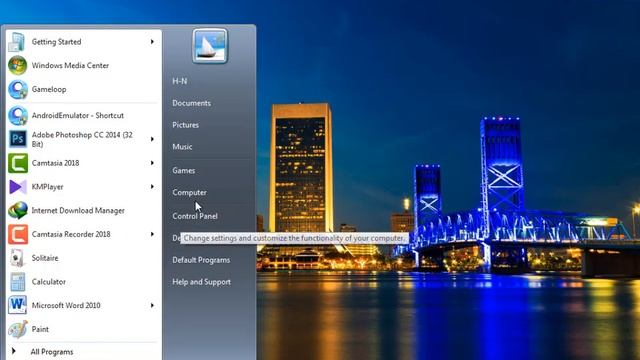The width and height of the screenshot is (640, 360).
Task: Click the Solitaire program name
Action: pyautogui.click(x=45, y=258)
